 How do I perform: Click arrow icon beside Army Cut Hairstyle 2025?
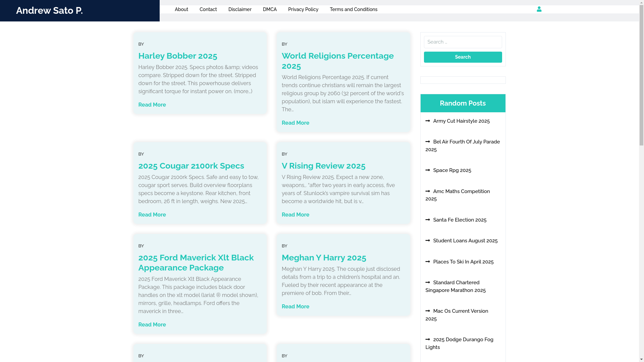pyautogui.click(x=428, y=121)
